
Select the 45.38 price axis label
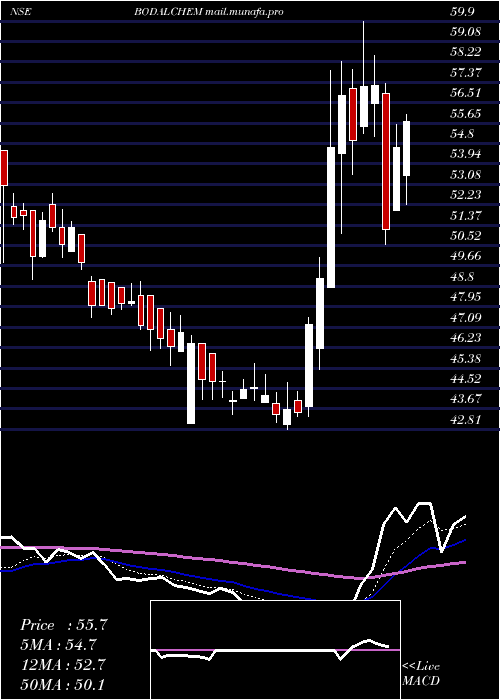click(465, 358)
